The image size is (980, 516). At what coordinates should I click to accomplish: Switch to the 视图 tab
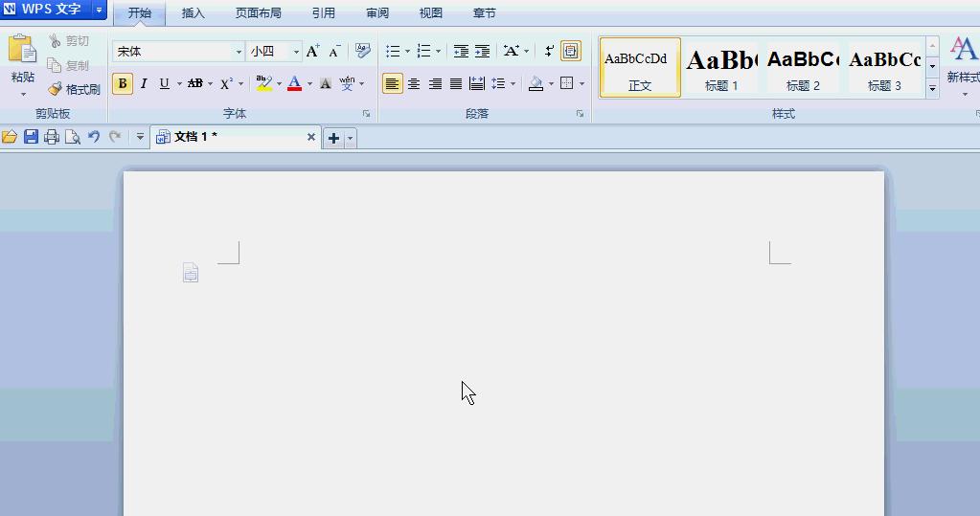click(x=431, y=13)
